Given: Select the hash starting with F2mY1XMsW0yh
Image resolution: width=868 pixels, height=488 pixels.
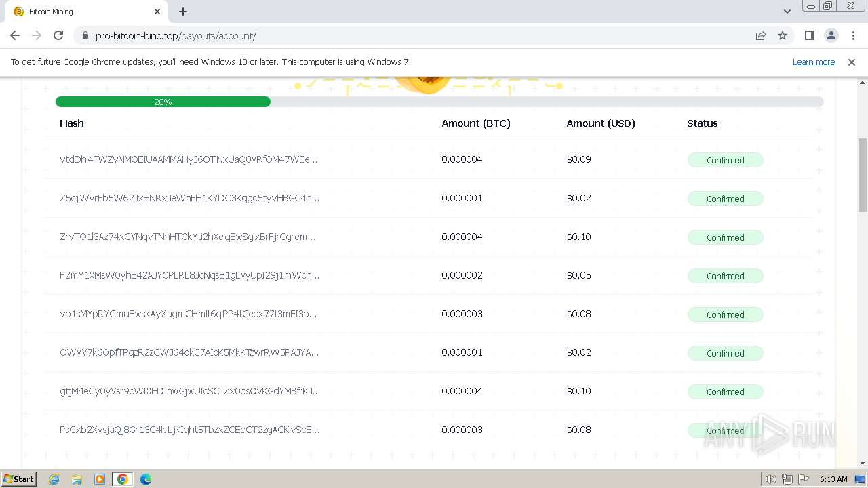Looking at the screenshot, I should tap(190, 275).
